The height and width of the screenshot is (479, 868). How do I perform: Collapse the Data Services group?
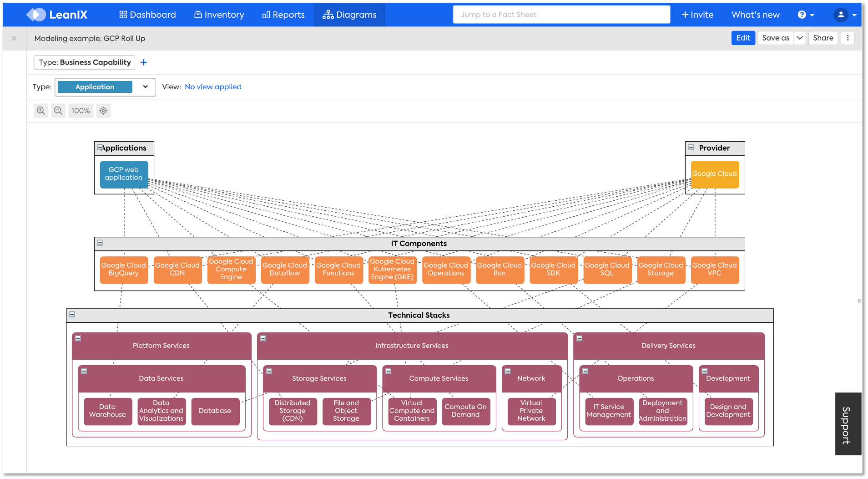84,371
